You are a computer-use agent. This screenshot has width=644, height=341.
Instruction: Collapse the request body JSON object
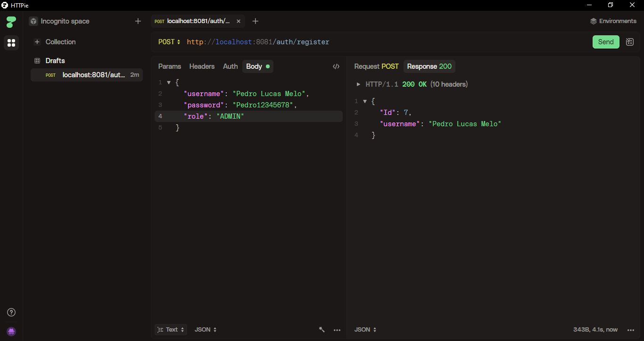[169, 82]
